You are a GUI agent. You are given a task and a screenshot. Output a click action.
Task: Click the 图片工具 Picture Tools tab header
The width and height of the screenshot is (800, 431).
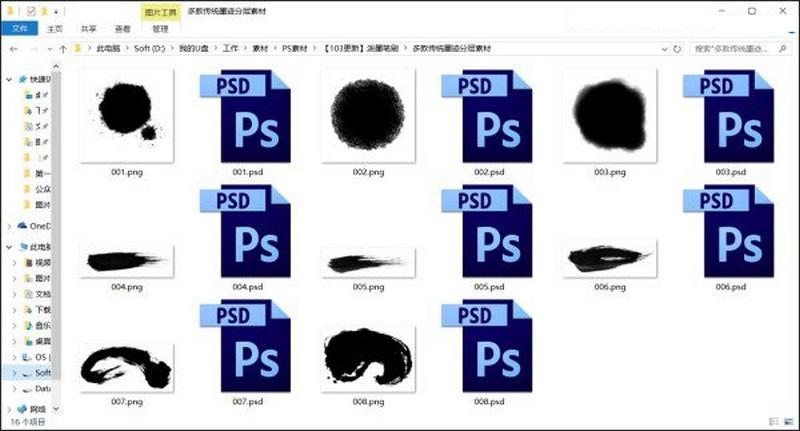pos(160,12)
